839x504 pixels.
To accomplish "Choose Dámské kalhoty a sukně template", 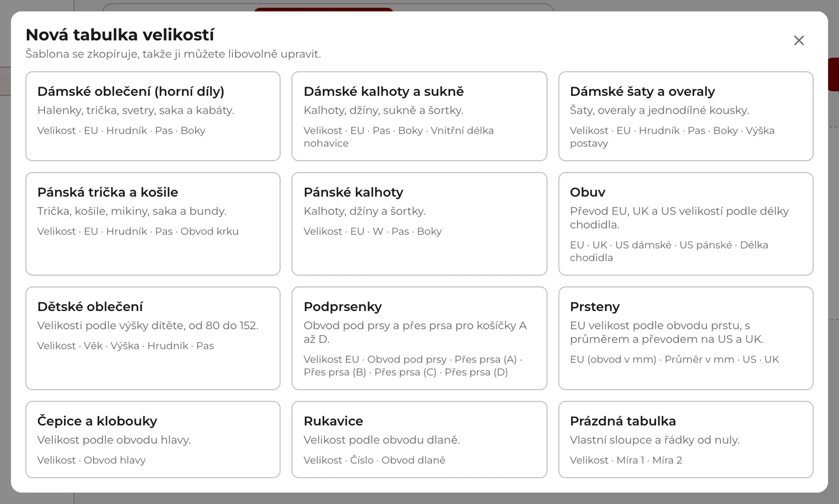I will coord(419,116).
